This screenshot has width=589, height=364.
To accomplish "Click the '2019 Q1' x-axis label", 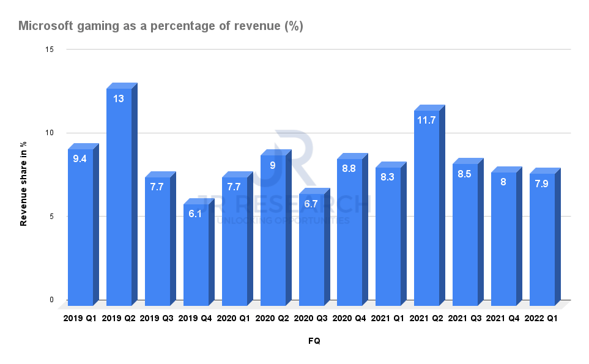I will [80, 319].
